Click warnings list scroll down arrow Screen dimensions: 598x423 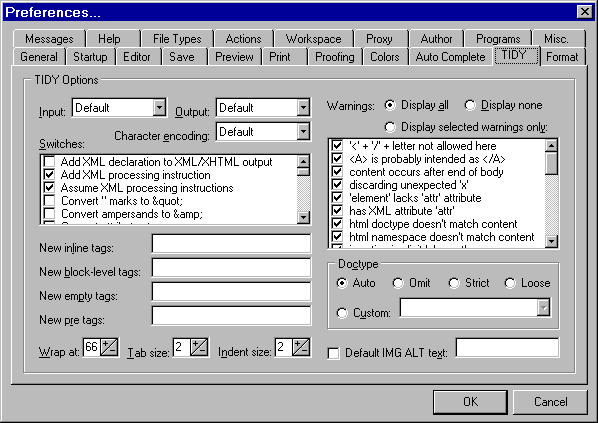[x=551, y=241]
